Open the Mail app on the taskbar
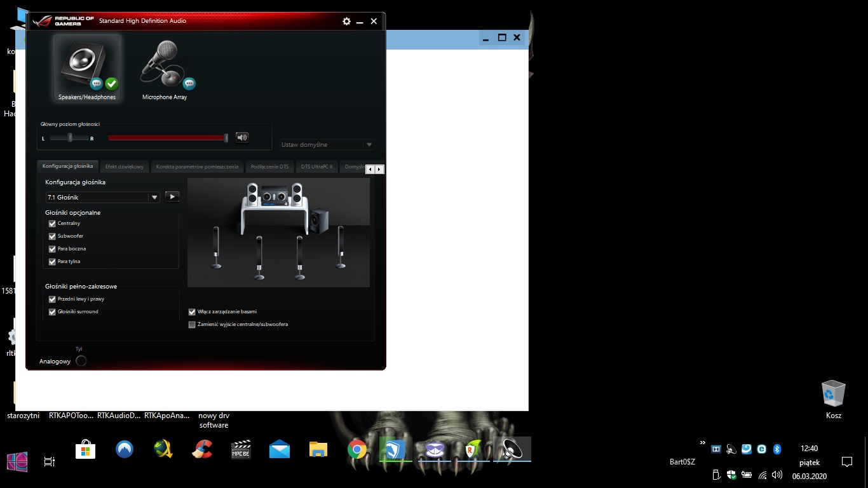 (280, 450)
